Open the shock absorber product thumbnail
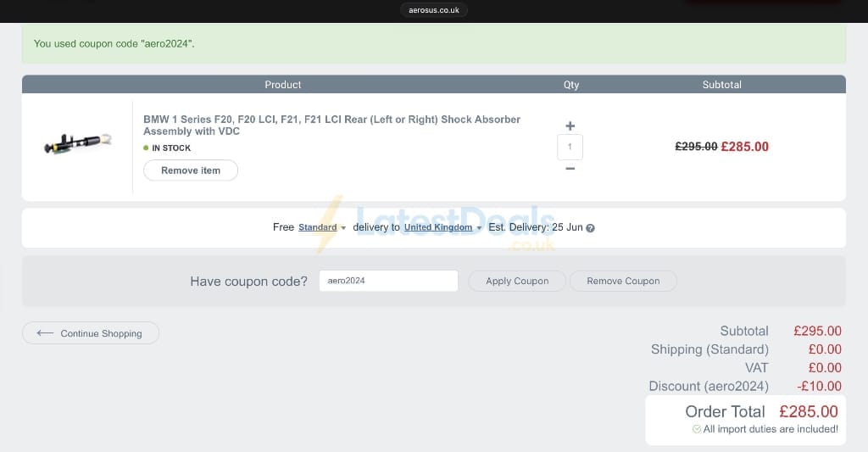 (x=77, y=142)
